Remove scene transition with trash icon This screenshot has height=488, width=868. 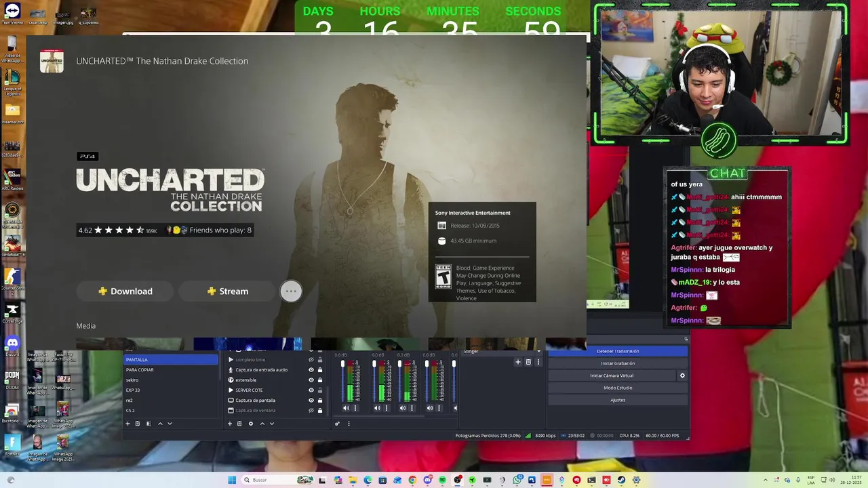[528, 362]
